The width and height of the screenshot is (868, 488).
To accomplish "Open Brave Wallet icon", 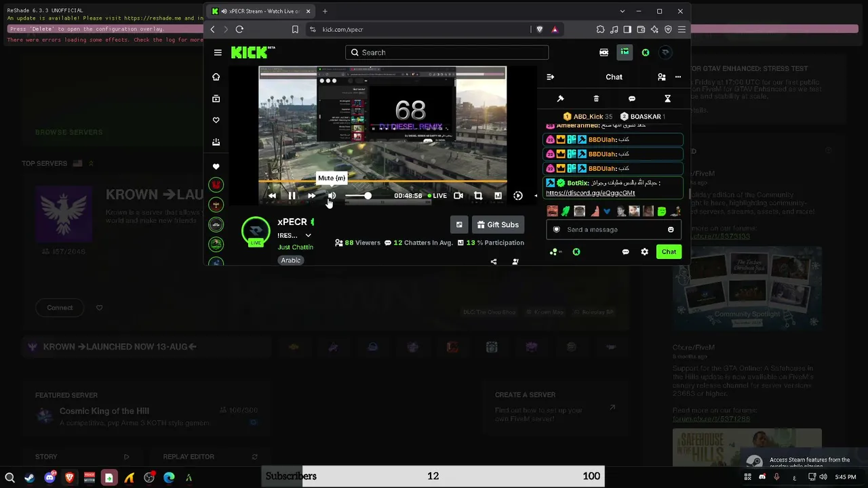I will (x=641, y=29).
